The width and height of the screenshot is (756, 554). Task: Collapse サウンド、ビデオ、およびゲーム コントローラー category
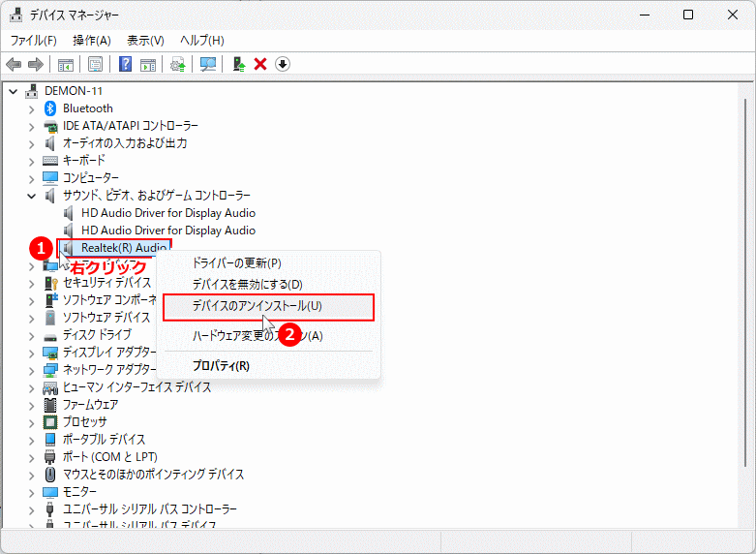(x=31, y=196)
